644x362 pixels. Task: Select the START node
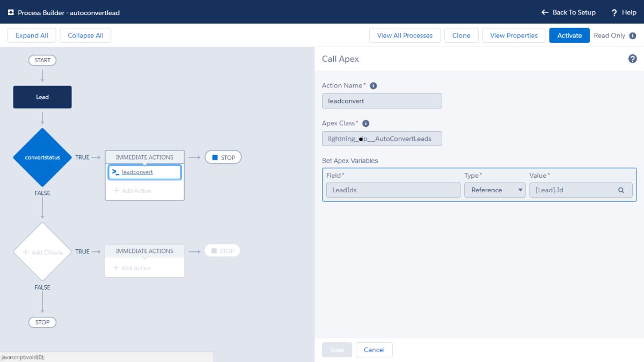pyautogui.click(x=42, y=60)
